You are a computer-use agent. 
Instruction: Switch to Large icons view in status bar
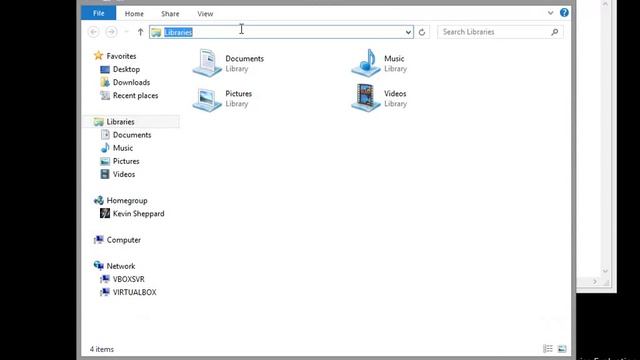pos(562,349)
